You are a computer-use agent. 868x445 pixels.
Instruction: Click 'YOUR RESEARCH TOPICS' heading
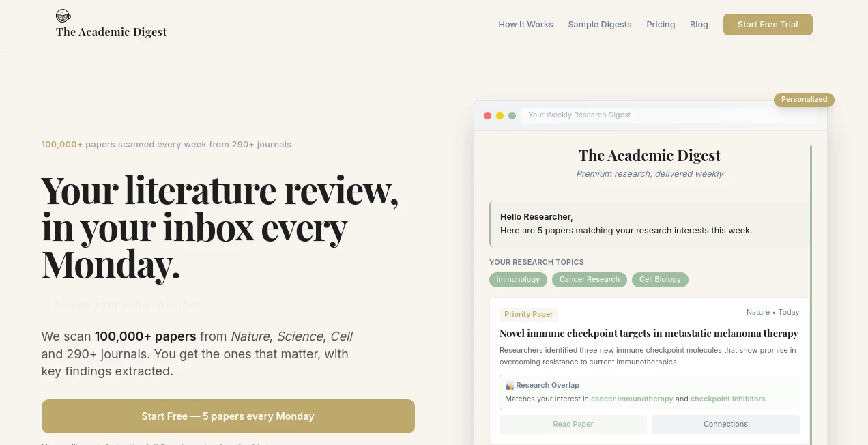[536, 262]
